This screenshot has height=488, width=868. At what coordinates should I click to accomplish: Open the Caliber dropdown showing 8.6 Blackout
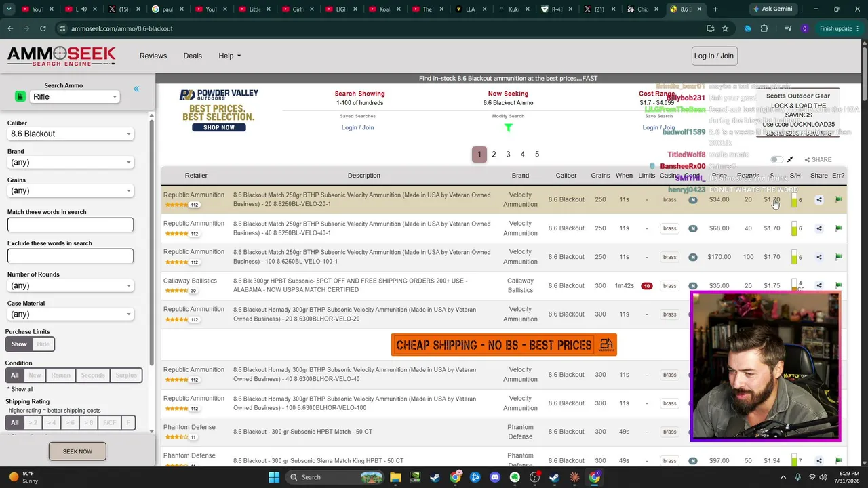coord(71,134)
